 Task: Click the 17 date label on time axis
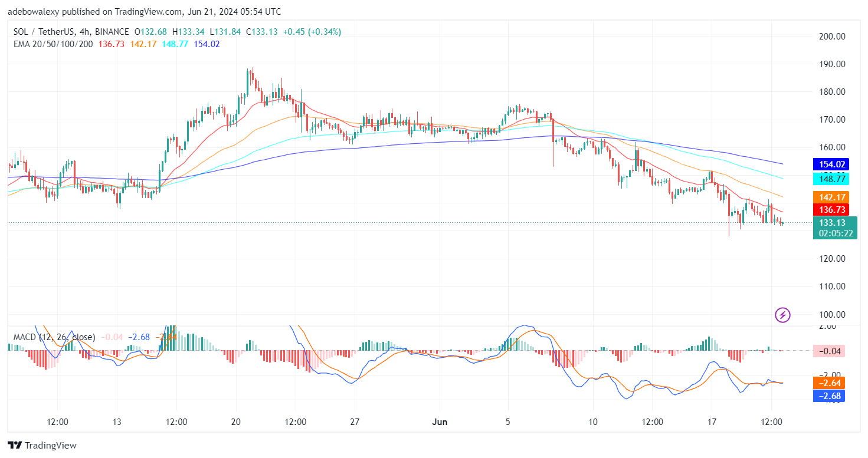coord(712,423)
